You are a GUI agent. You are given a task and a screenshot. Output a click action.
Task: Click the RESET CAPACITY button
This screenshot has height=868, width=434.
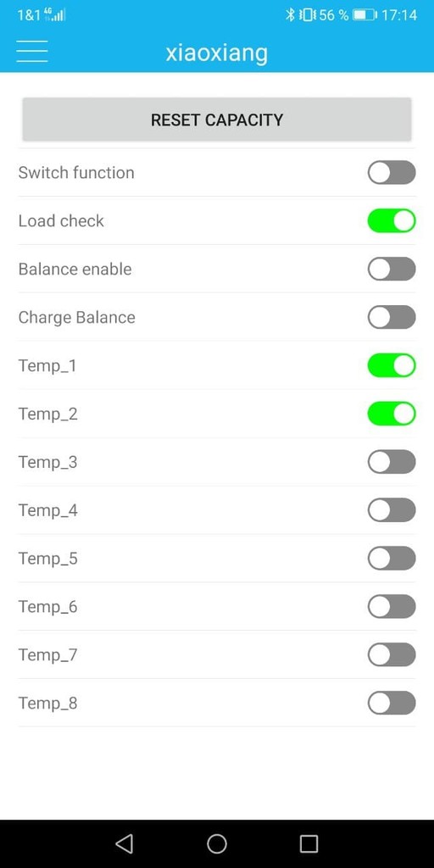click(x=217, y=120)
